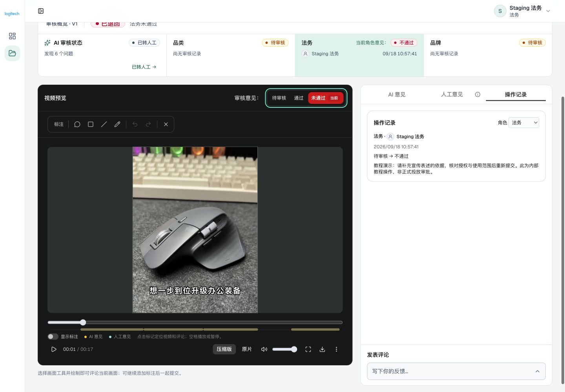565x392 pixels.
Task: Open the dashboard grid icon in sidebar
Action: pyautogui.click(x=12, y=36)
